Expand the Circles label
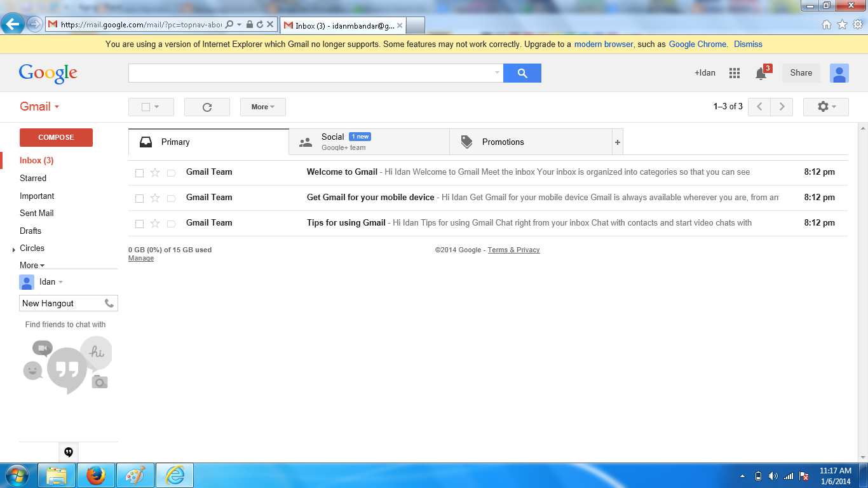This screenshot has width=868, height=488. [x=14, y=250]
